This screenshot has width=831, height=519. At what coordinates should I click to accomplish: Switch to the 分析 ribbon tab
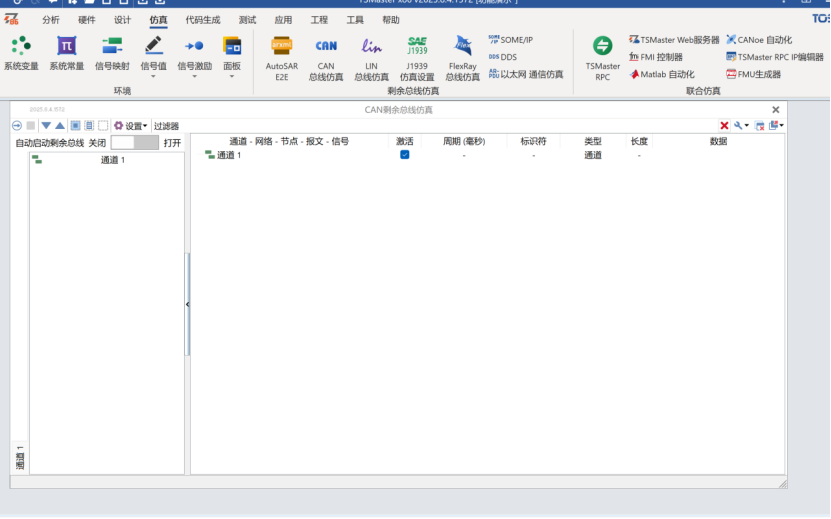point(51,20)
